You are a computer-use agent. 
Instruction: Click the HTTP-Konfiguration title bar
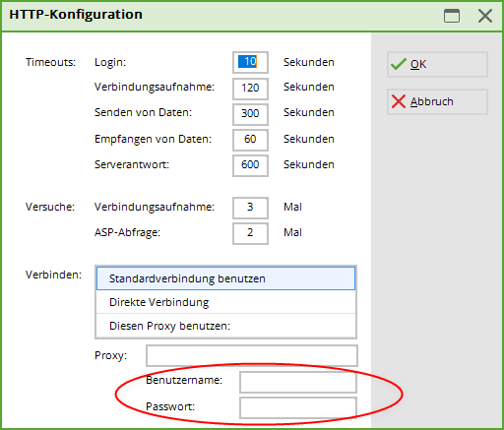(x=223, y=16)
